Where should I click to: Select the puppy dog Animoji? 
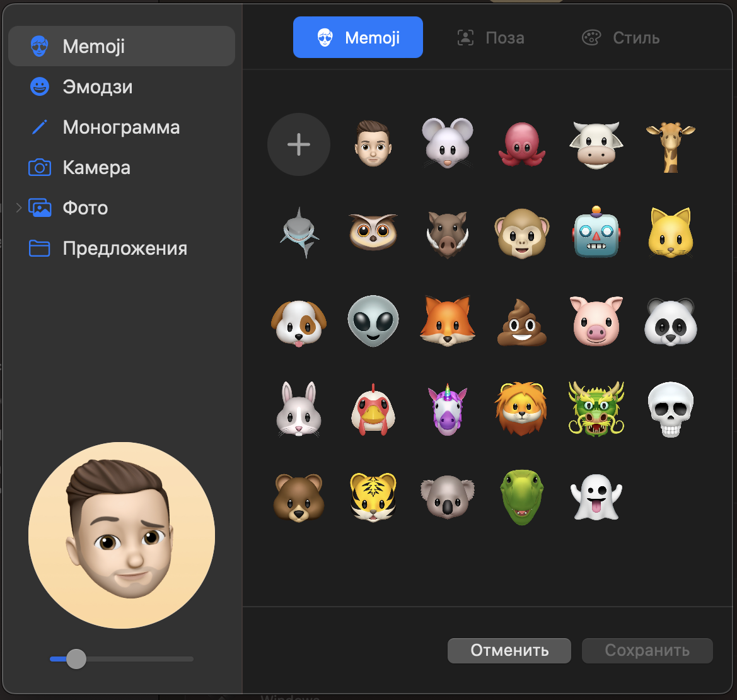click(x=298, y=323)
